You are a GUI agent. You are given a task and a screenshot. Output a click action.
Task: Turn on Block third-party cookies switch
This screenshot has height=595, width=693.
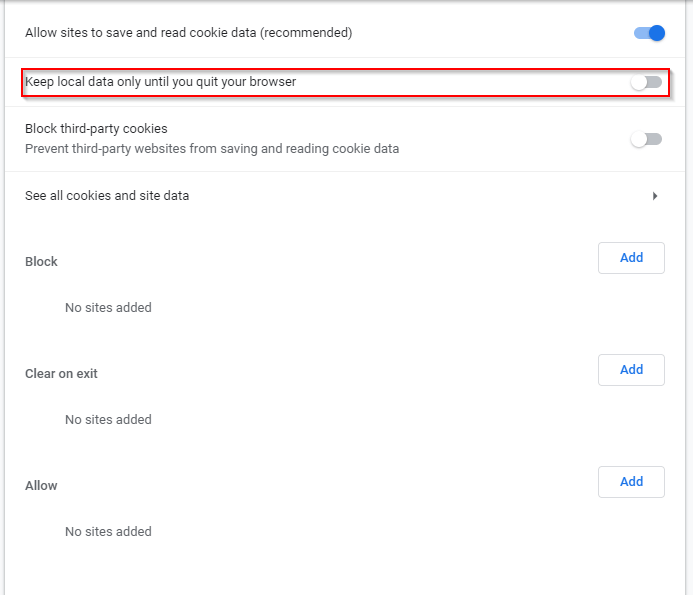pyautogui.click(x=646, y=139)
